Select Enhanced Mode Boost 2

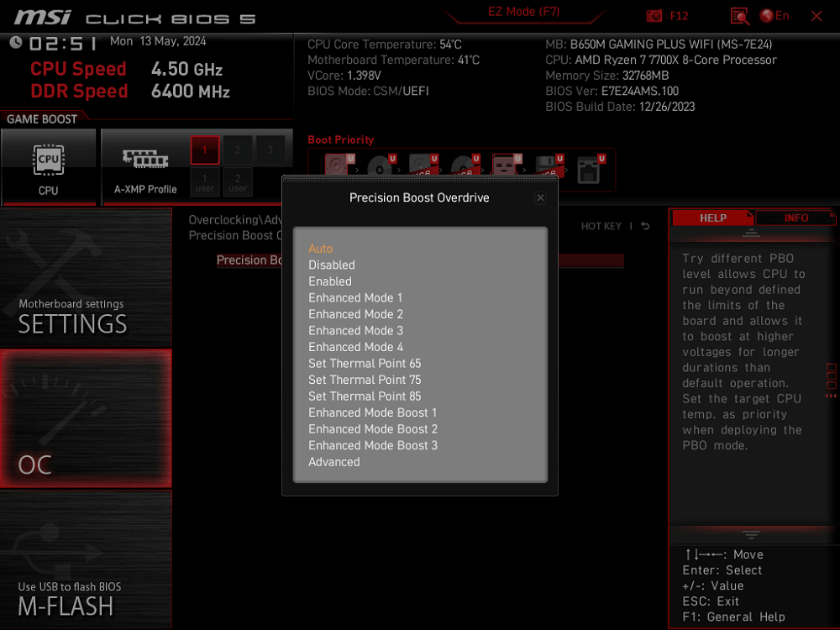click(373, 429)
